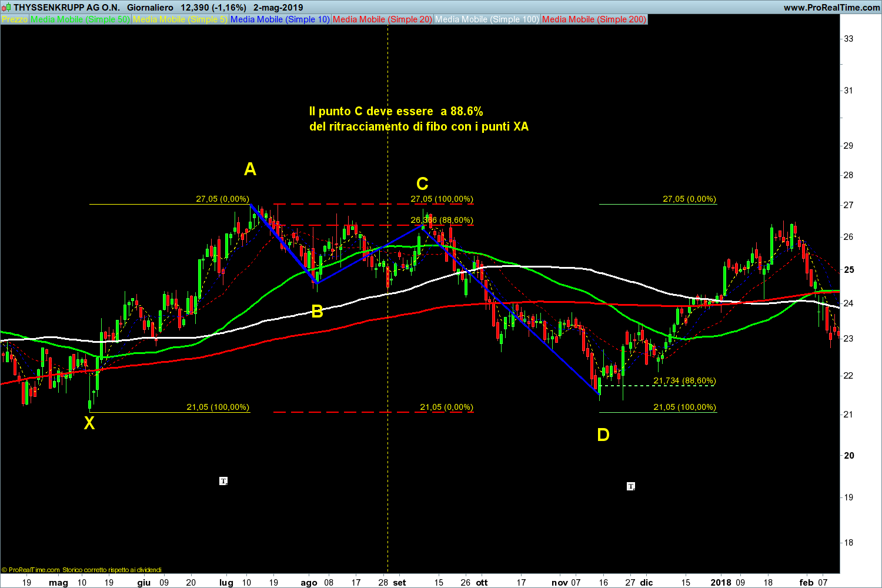Click the chart icon beside THYSSENKRUPP title
Viewport: 882px width, 588px height.
[x=6, y=8]
